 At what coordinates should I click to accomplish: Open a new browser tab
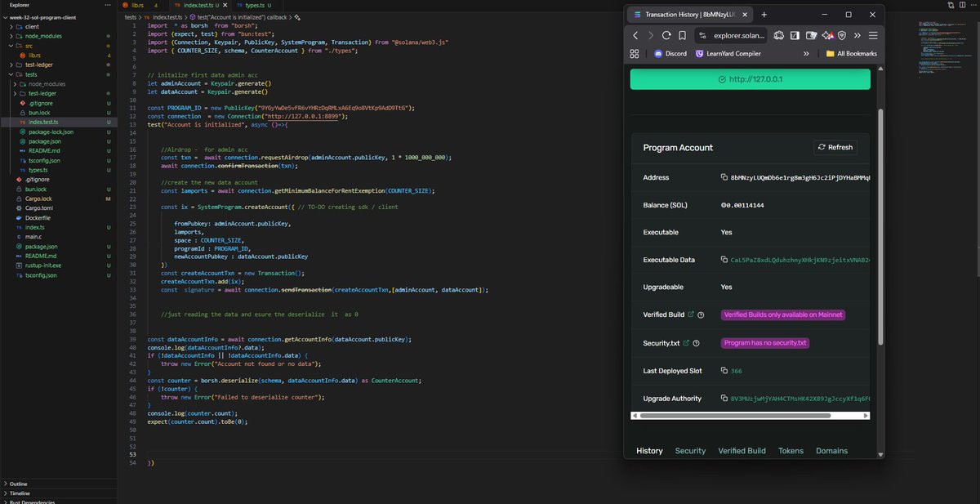pos(764,15)
